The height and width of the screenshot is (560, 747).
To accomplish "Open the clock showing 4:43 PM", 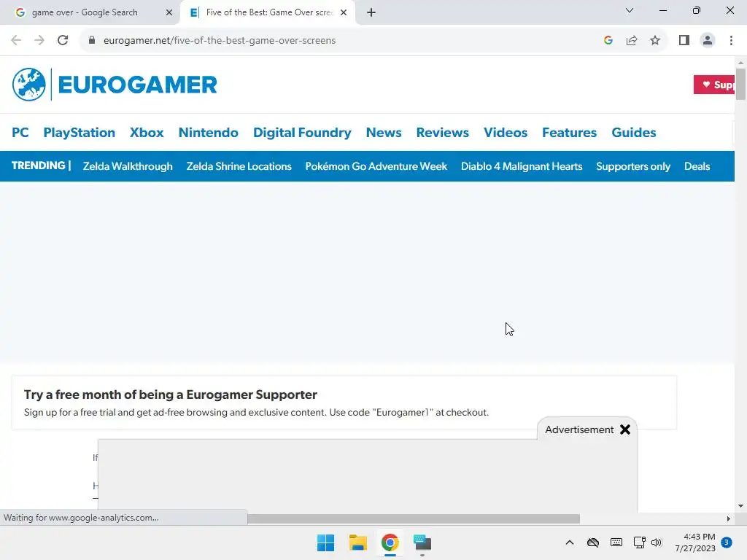I will click(695, 542).
